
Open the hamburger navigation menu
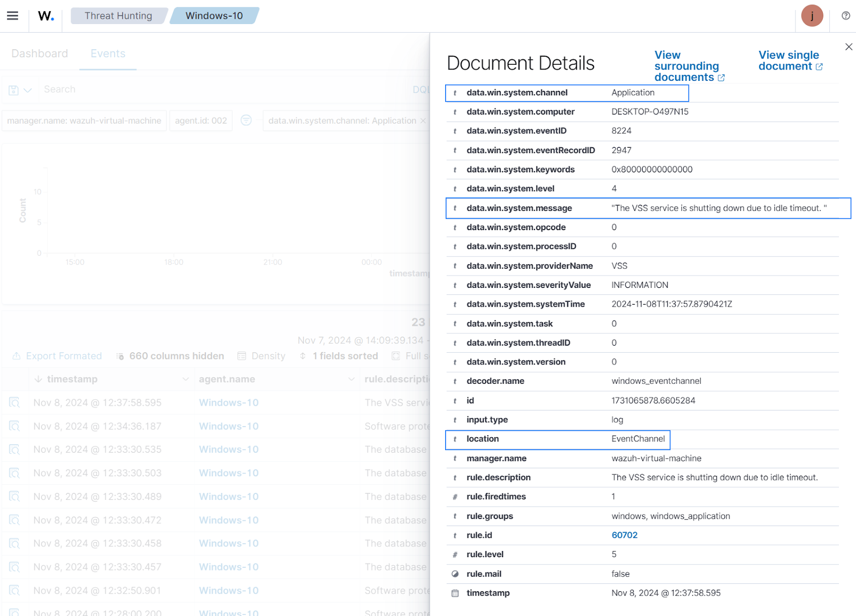click(12, 16)
